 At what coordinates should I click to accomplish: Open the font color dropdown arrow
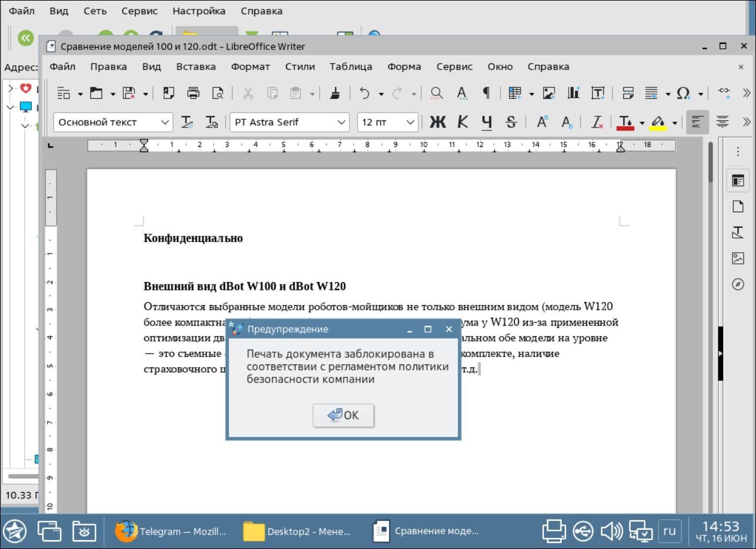pos(642,123)
